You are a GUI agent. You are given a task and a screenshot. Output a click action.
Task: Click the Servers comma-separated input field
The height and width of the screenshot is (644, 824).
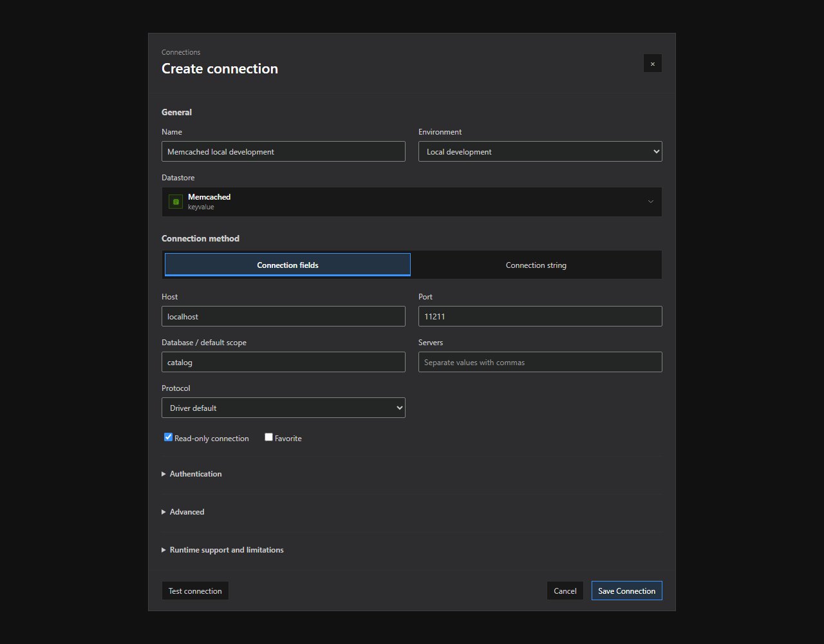[x=540, y=362]
